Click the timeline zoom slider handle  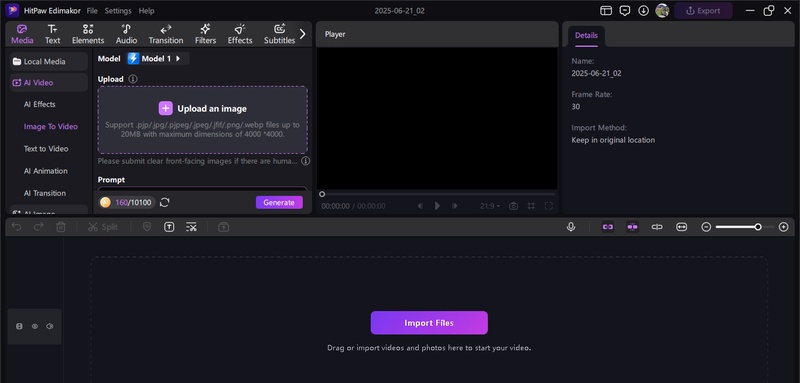[x=758, y=227]
